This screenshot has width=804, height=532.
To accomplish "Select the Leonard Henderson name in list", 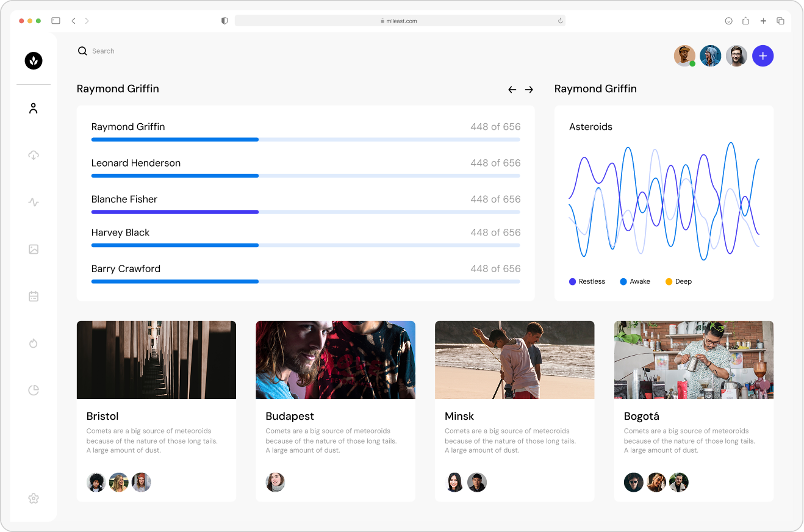I will pos(136,163).
